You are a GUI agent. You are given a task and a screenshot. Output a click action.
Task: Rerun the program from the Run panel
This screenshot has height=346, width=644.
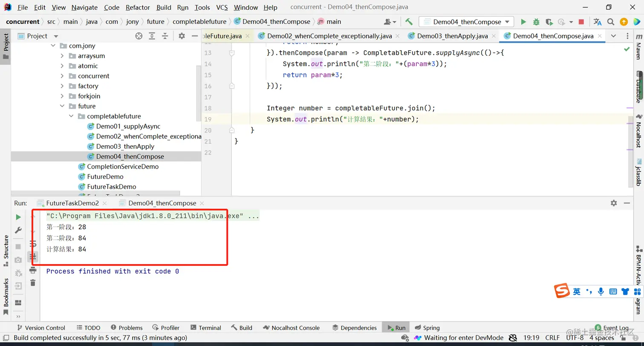[x=18, y=217]
